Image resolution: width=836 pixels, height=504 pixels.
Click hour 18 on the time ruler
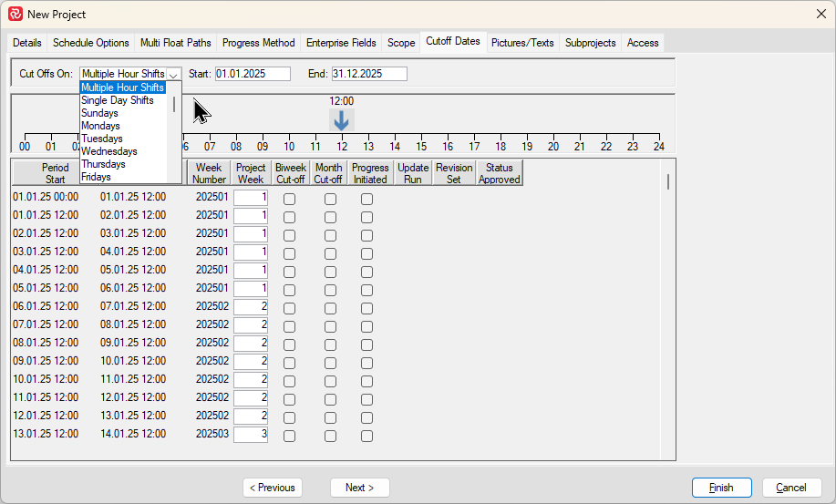[501, 146]
